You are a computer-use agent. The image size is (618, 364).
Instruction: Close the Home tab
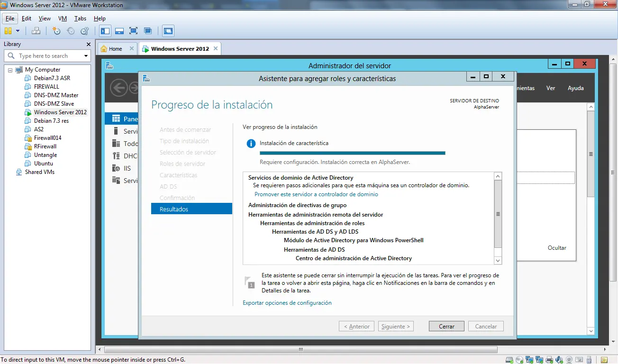[x=132, y=48]
